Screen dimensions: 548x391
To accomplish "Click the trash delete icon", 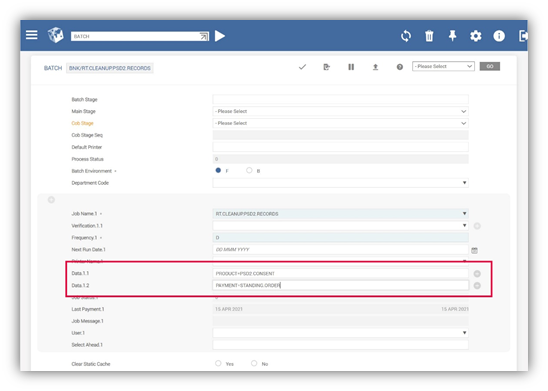I will [x=429, y=36].
